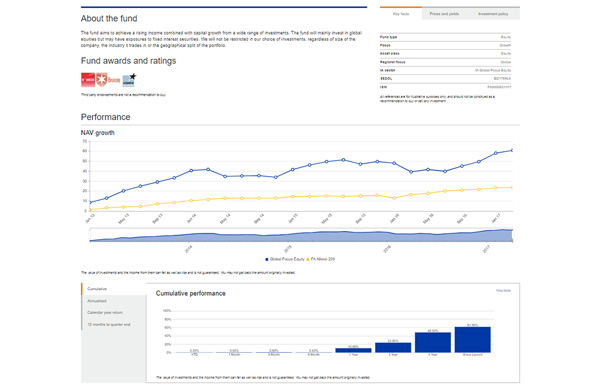This screenshot has width=612, height=389.
Task: Click the 1 Year performance bar
Action: pyautogui.click(x=353, y=350)
